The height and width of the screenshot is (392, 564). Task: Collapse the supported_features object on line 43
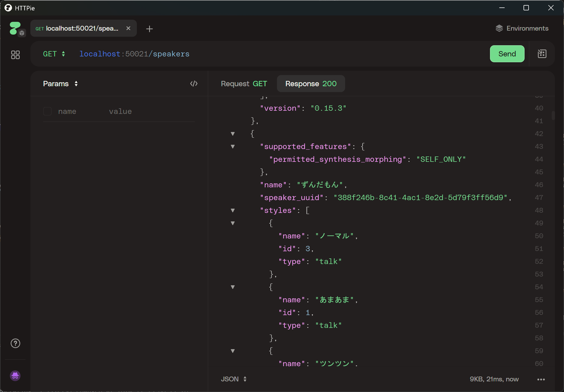point(233,147)
